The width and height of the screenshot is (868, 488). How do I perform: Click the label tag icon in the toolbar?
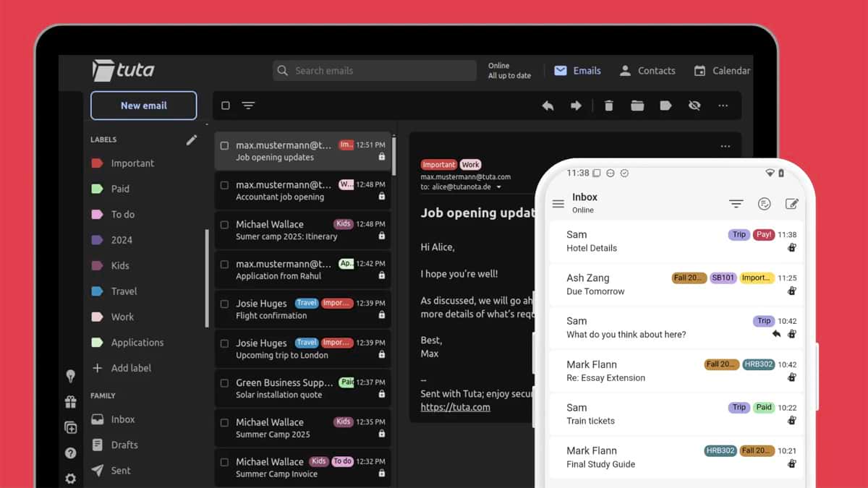(x=665, y=106)
